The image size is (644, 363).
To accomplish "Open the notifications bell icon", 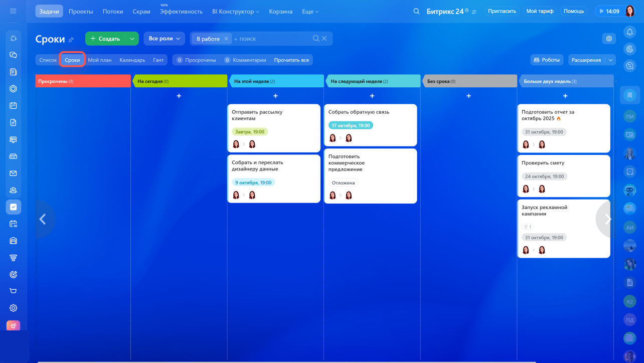I will (629, 32).
